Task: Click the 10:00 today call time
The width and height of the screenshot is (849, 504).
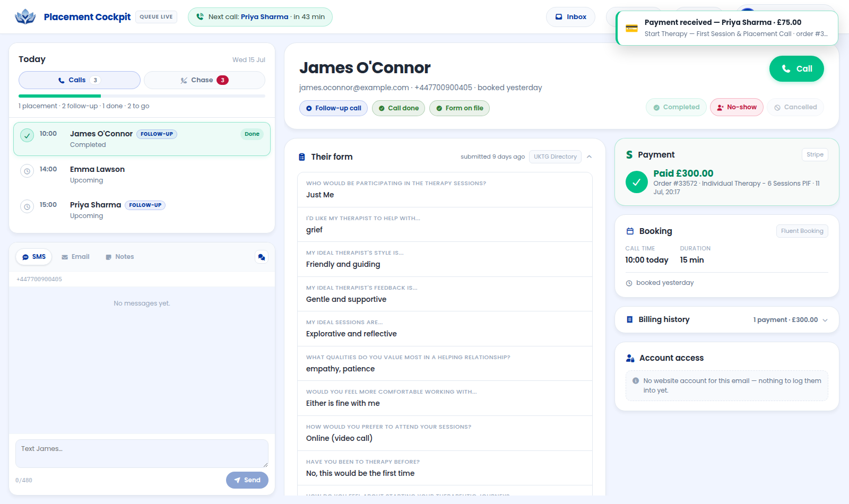Action: 647,260
